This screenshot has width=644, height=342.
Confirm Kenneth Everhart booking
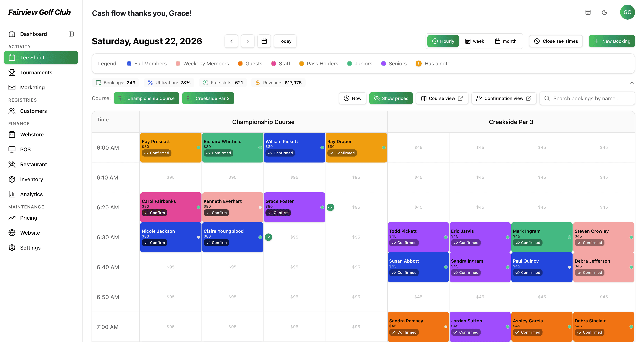tap(216, 213)
